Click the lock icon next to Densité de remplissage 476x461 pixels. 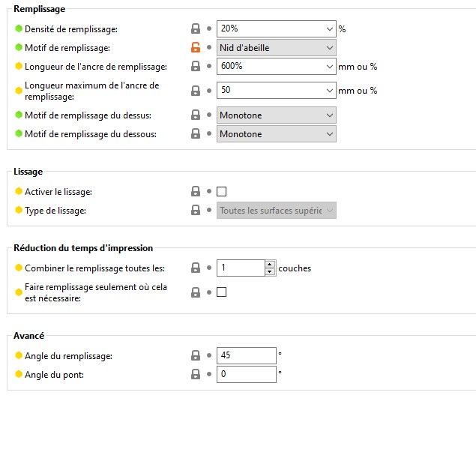pos(196,28)
